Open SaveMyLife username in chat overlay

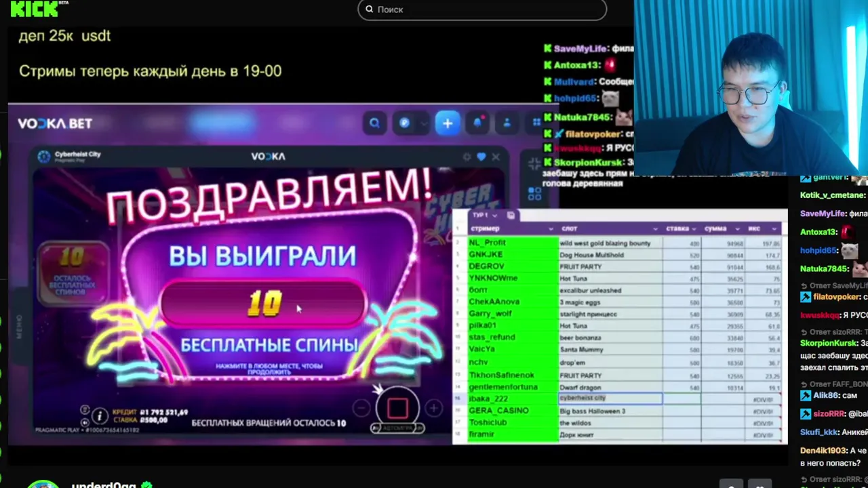tap(581, 48)
